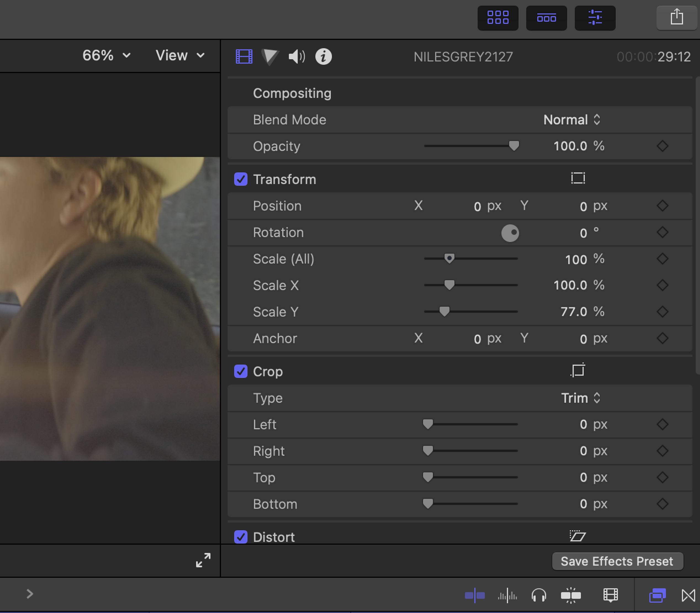Screen dimensions: 700x613
Task: Adjust the Crop Top slider
Action: click(x=428, y=477)
